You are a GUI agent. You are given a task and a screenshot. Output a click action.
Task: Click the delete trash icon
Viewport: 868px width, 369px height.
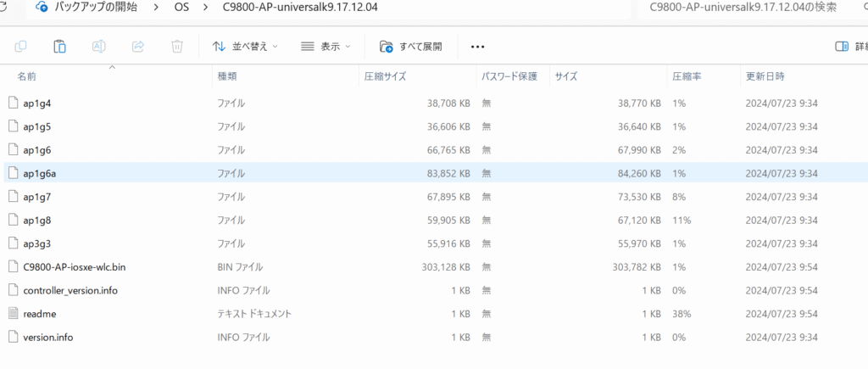click(177, 47)
